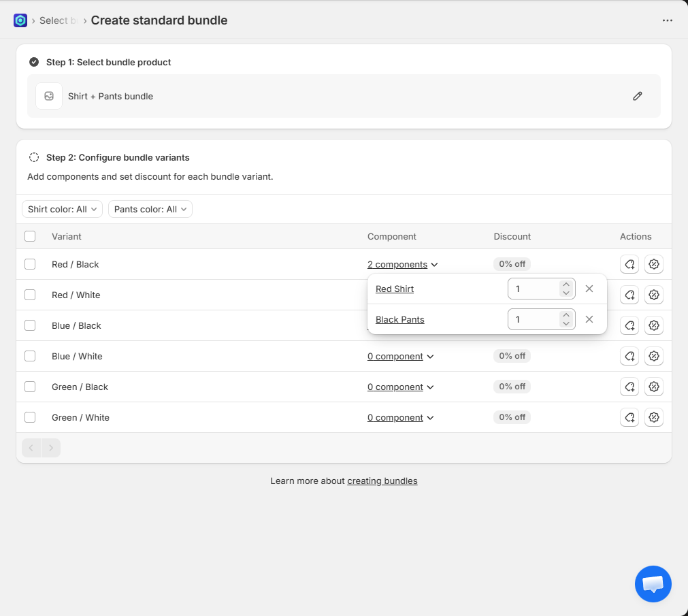Collapse the 2 components dropdown

coord(402,264)
